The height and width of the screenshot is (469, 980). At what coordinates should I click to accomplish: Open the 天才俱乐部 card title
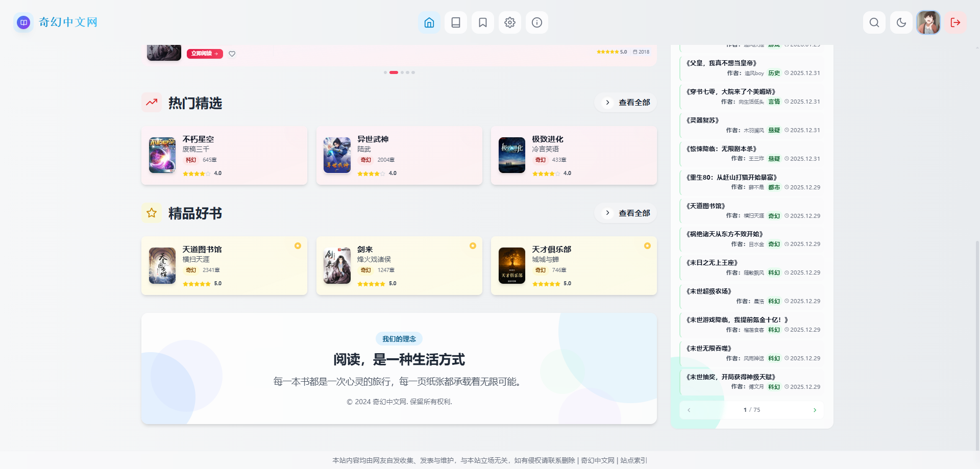(551, 250)
